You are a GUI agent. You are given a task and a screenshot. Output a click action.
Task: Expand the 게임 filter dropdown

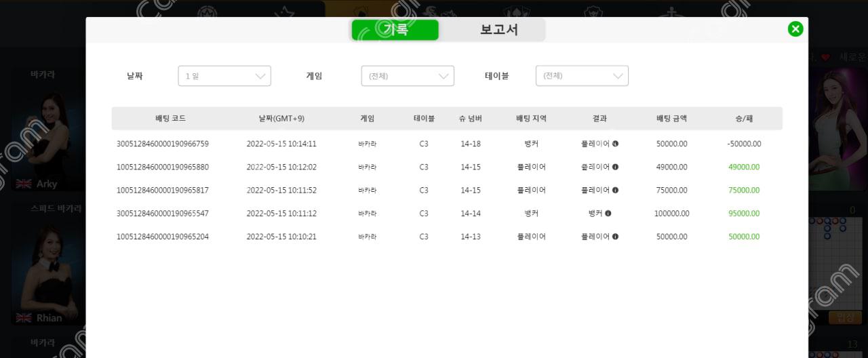(x=408, y=76)
